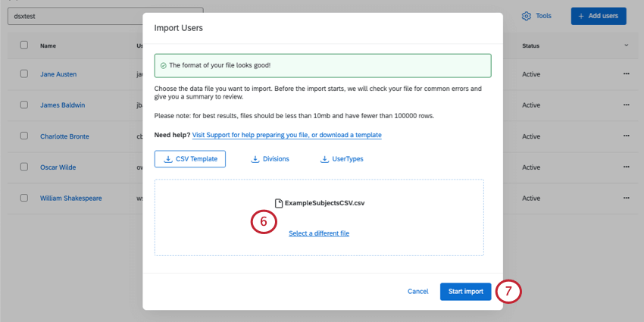Image resolution: width=644 pixels, height=322 pixels.
Task: Click the UserTypes download icon
Action: click(324, 159)
